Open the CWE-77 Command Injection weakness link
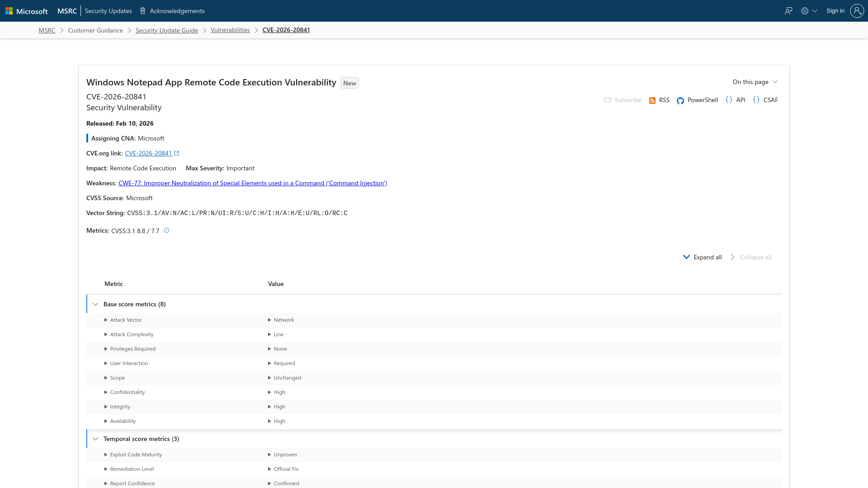Screen dimensions: 868x488 point(252,183)
